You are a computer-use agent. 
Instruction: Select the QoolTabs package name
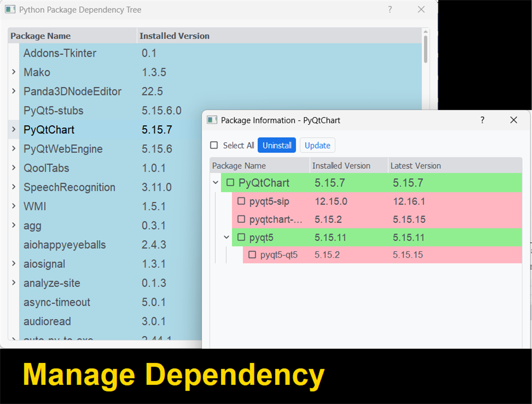pos(46,168)
